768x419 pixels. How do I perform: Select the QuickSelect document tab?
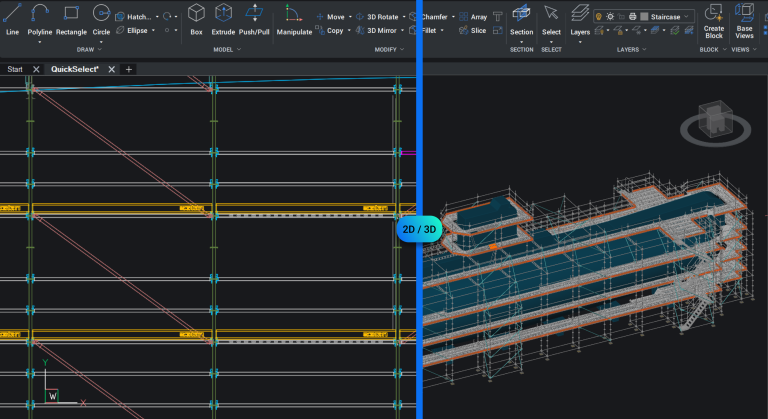coord(75,69)
